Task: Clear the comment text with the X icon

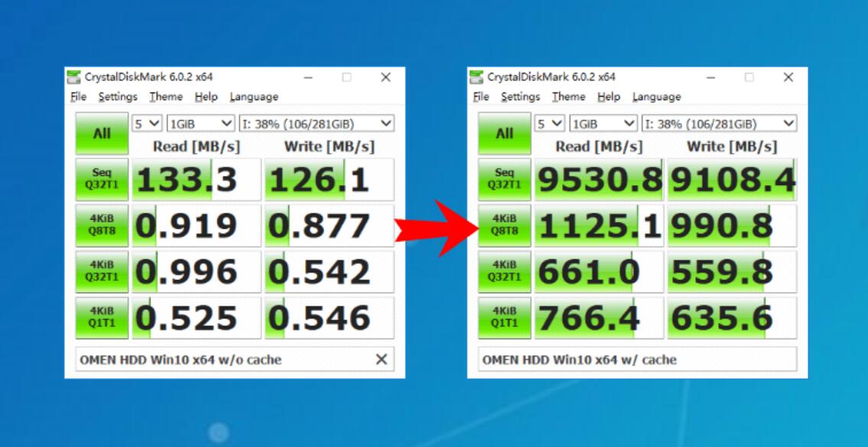Action: tap(381, 360)
